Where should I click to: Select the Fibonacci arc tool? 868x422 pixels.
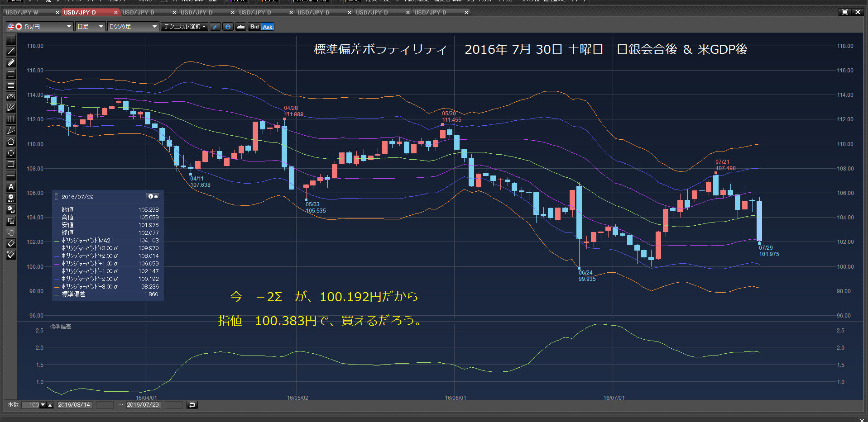(11, 96)
